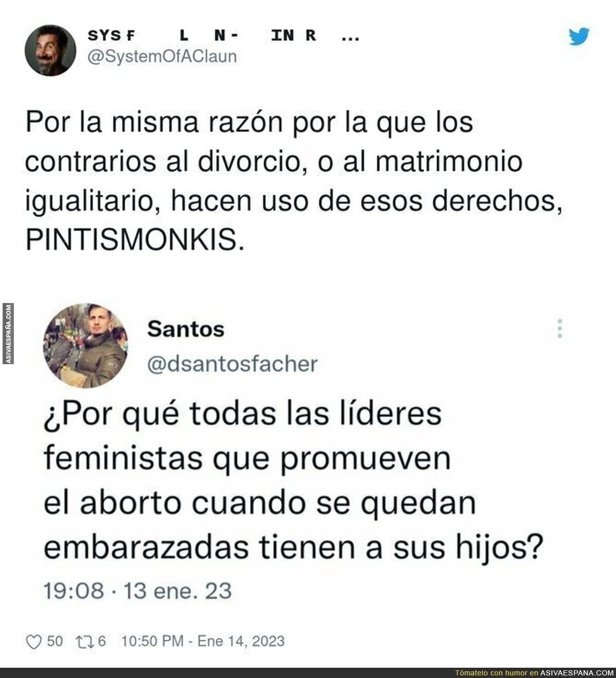Open the @dsantosfacher handle
616x678 pixels.
coord(233,364)
